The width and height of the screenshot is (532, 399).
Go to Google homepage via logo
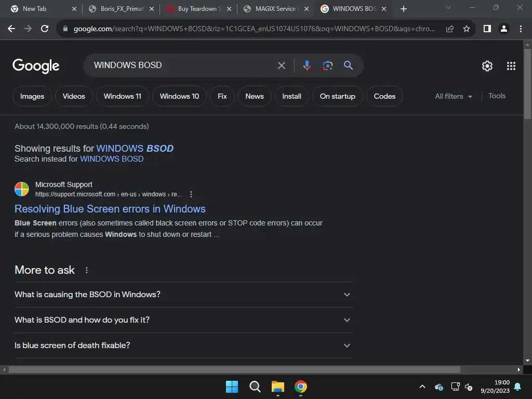(36, 66)
